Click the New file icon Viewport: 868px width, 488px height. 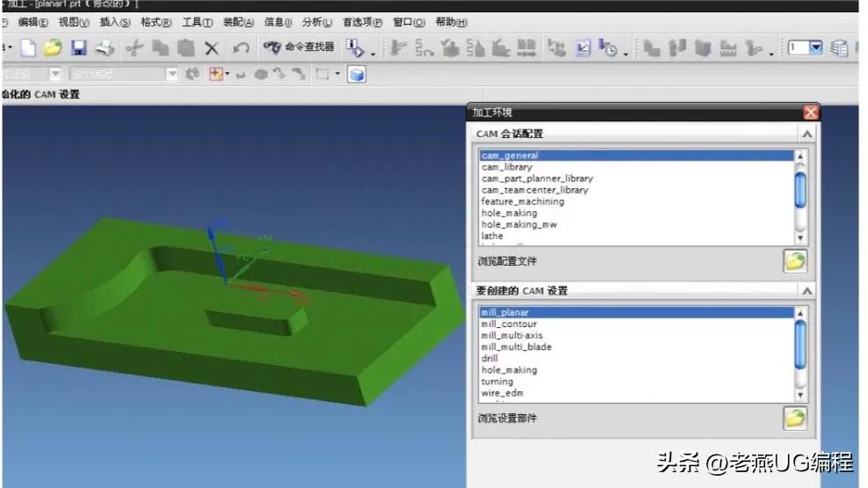[x=28, y=48]
